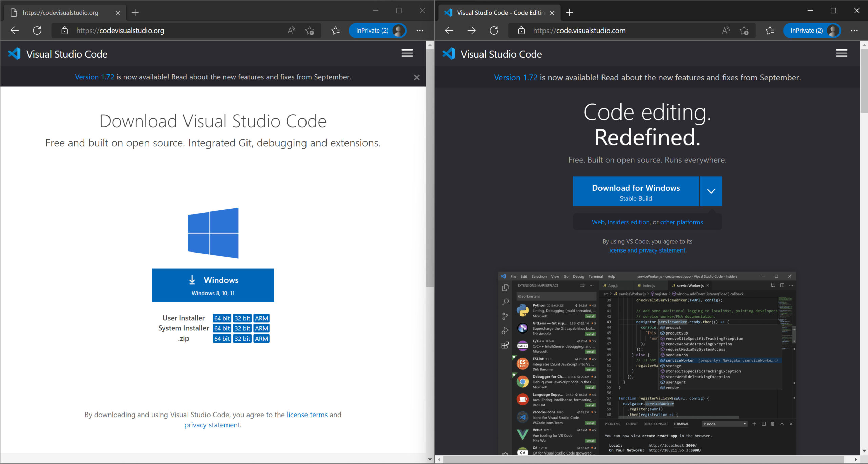
Task: Select the codevisualstudio.org browser tab
Action: click(64, 13)
